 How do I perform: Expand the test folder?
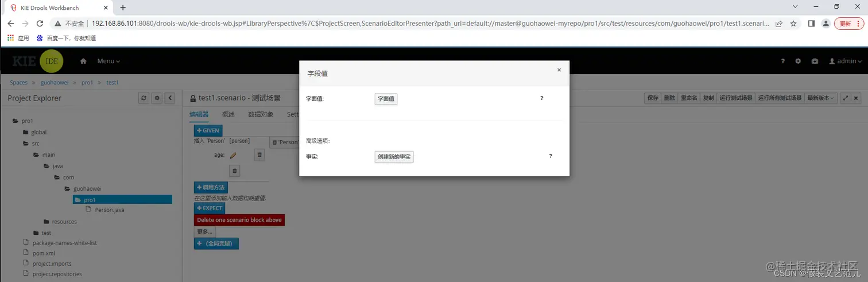pyautogui.click(x=42, y=233)
